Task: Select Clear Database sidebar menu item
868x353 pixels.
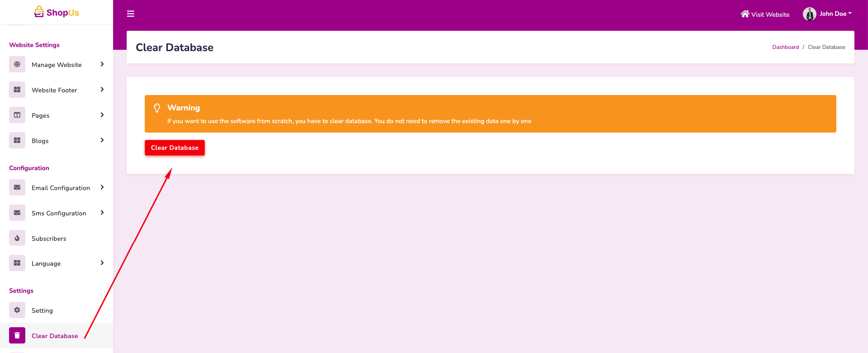Action: tap(55, 336)
